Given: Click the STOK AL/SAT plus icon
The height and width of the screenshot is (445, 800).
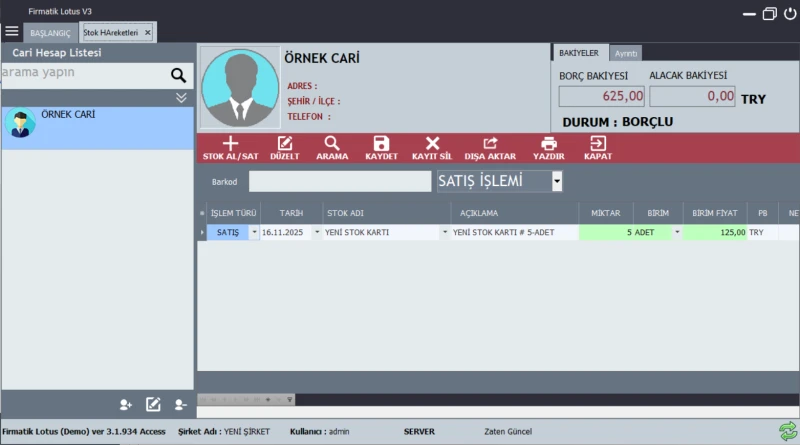Looking at the screenshot, I should (230, 144).
